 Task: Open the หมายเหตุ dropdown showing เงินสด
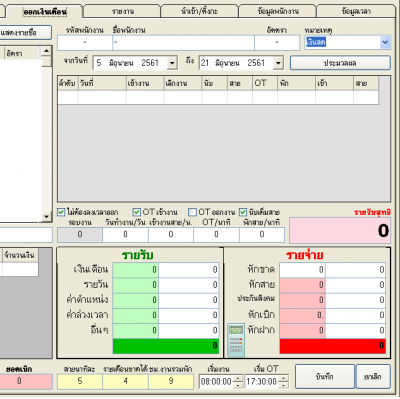pos(385,42)
